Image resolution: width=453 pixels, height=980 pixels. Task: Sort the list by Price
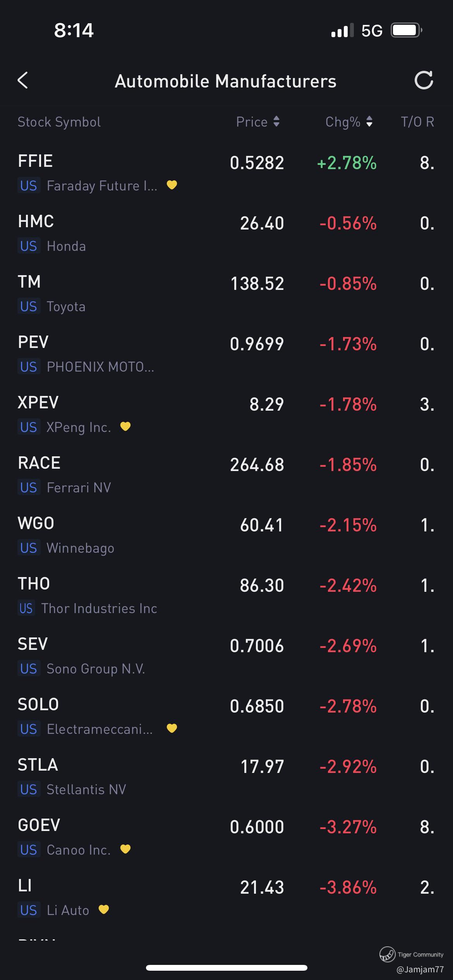coord(257,122)
